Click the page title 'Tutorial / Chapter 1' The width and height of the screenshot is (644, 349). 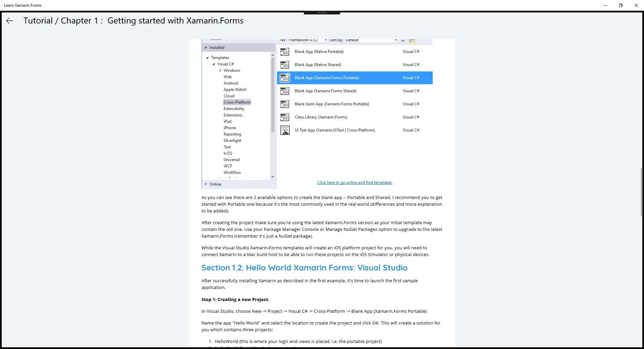pos(133,21)
